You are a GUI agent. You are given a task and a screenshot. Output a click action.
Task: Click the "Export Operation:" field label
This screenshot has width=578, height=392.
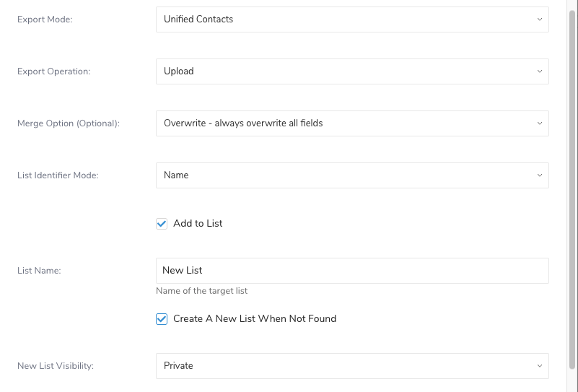(x=54, y=71)
